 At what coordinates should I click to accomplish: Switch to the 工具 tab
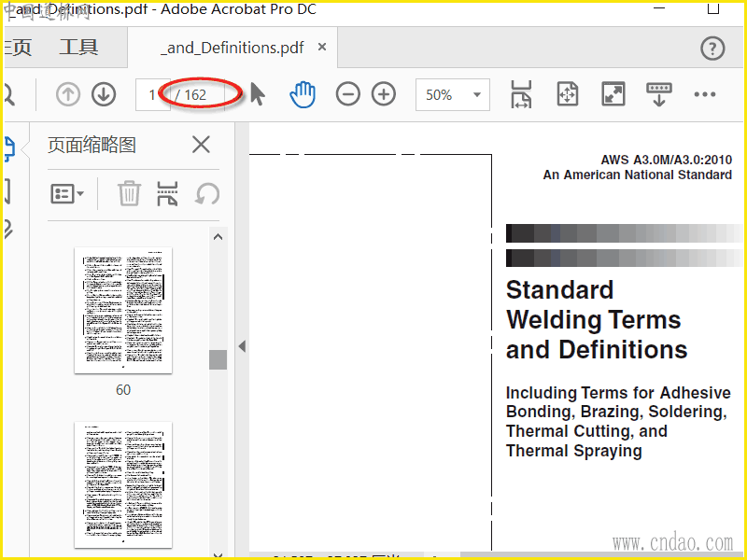pos(78,48)
